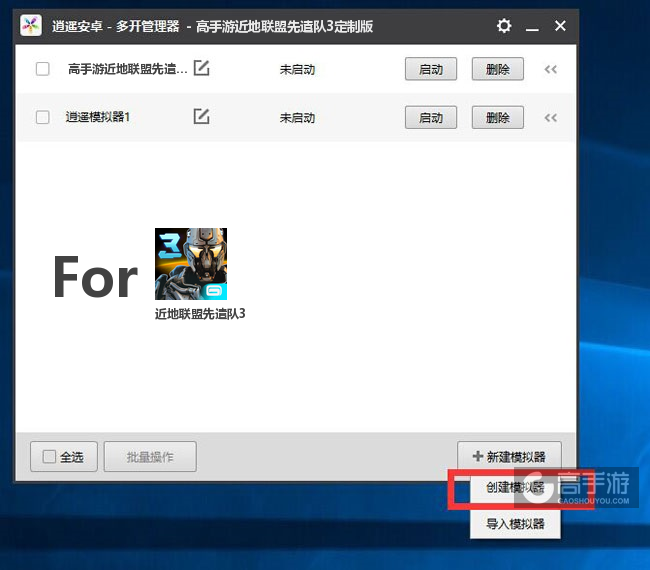
Task: Click the 近地联盟先遣队3 caption under icon
Action: tap(200, 314)
